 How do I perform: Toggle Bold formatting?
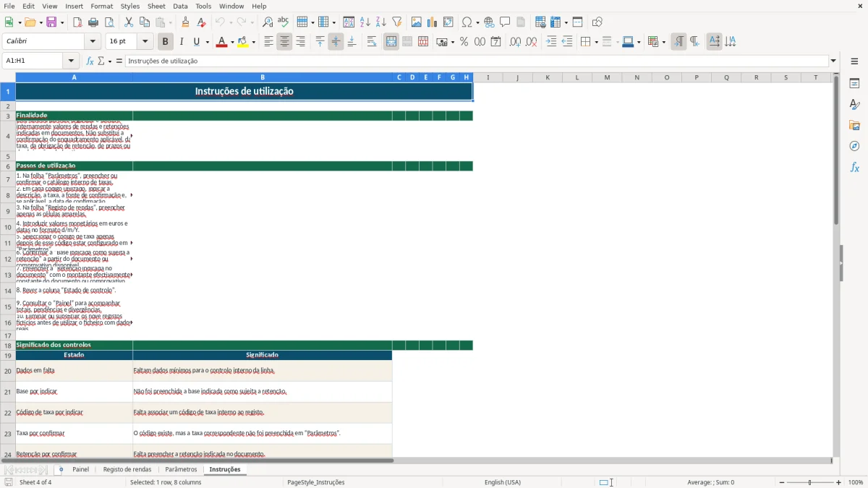click(x=166, y=42)
